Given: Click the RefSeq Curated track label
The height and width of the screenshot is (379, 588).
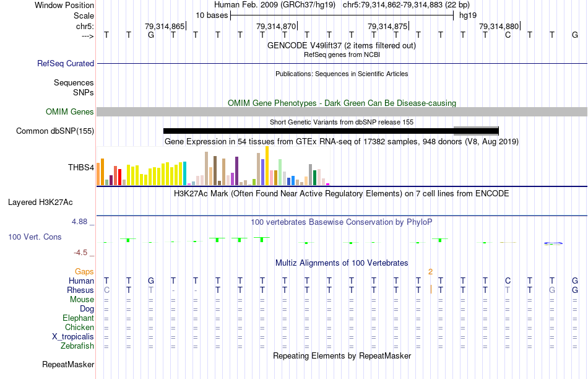Looking at the screenshot, I should (65, 63).
